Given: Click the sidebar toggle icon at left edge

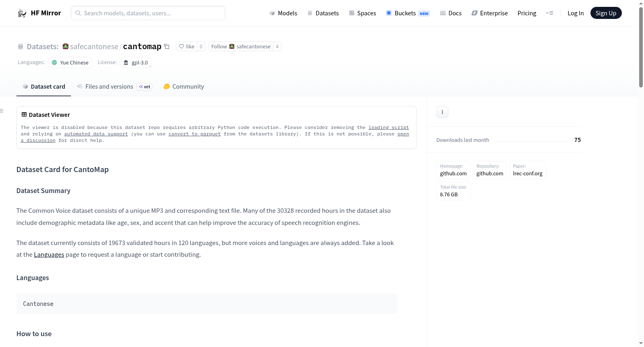Looking at the screenshot, I should (2, 111).
